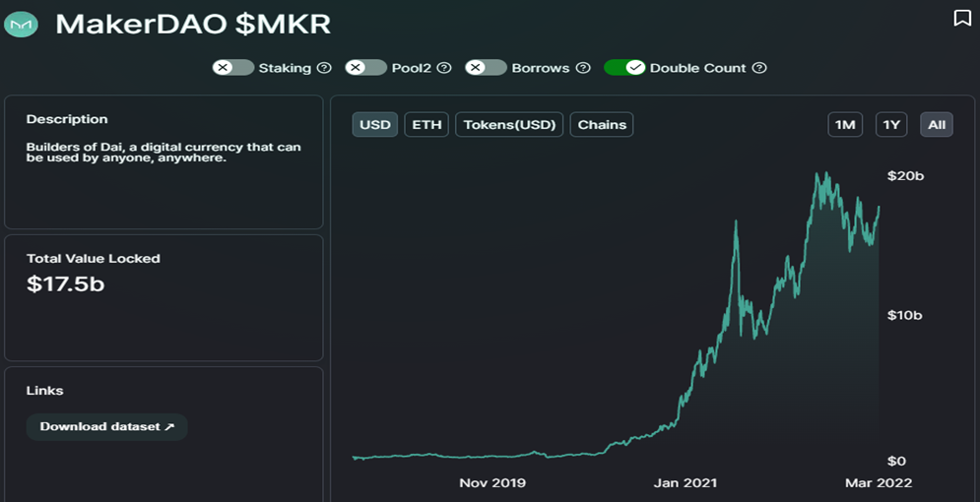Enable the Pool2 toggle

coord(366,68)
